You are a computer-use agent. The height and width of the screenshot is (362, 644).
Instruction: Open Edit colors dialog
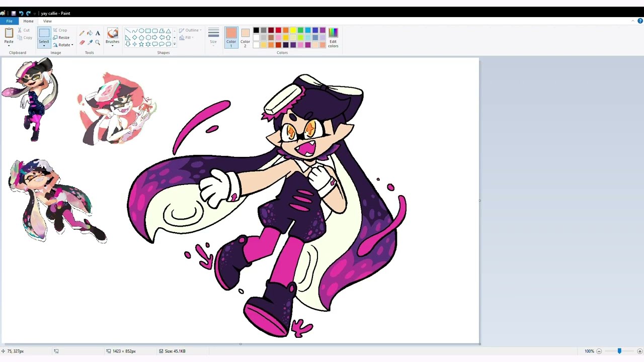click(x=333, y=38)
